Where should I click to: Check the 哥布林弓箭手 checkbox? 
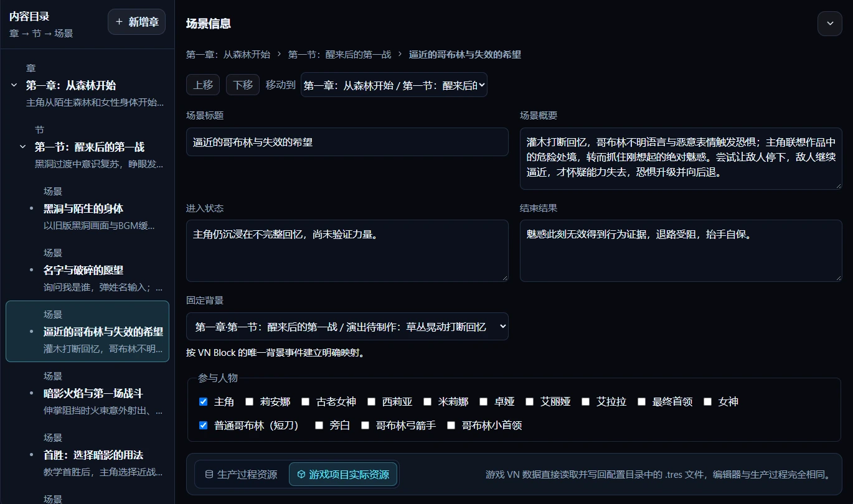tap(365, 426)
